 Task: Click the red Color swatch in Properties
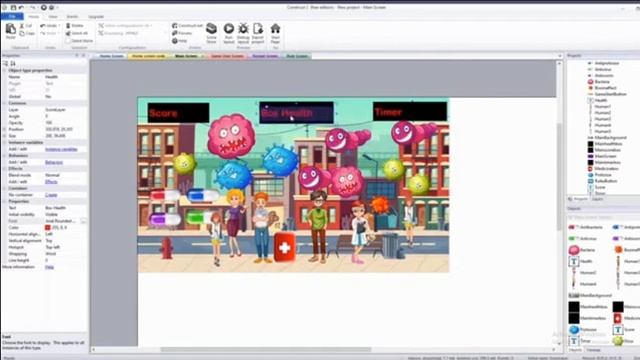click(x=47, y=228)
